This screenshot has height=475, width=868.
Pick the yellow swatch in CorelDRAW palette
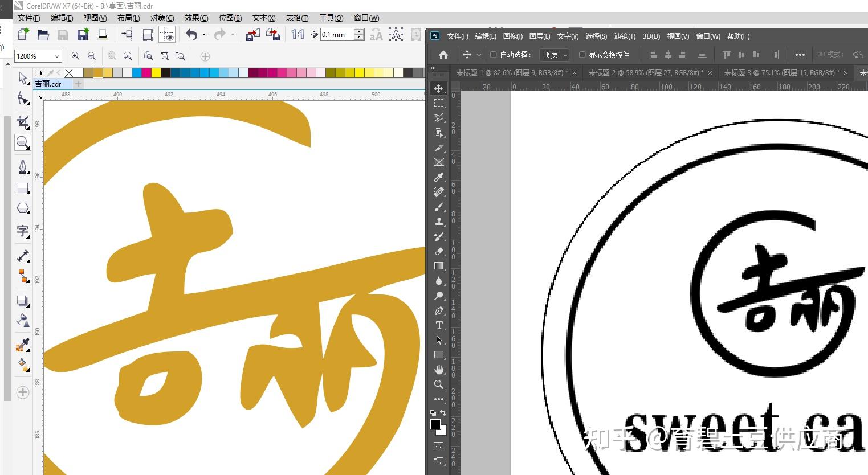156,73
